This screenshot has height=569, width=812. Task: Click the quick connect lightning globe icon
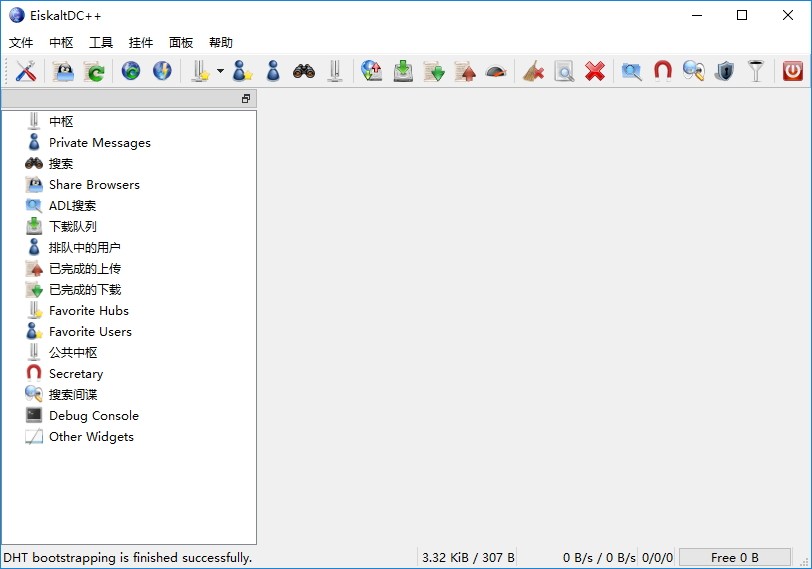(x=162, y=71)
